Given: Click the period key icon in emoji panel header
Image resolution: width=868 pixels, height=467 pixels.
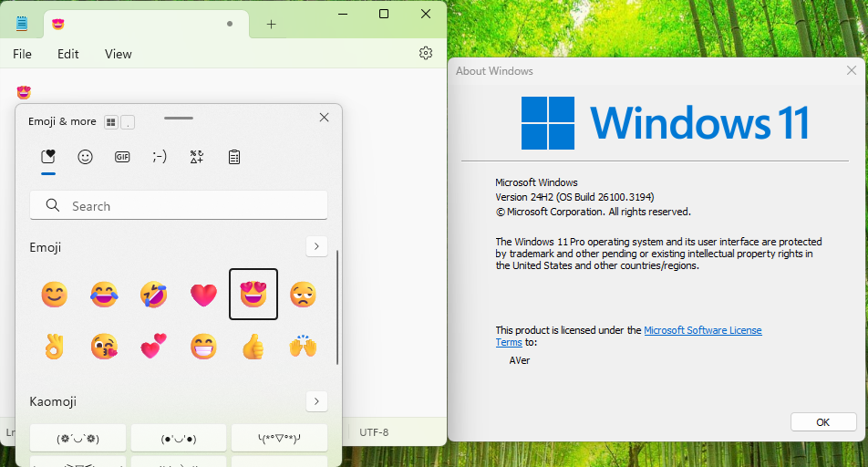Looking at the screenshot, I should click(128, 122).
